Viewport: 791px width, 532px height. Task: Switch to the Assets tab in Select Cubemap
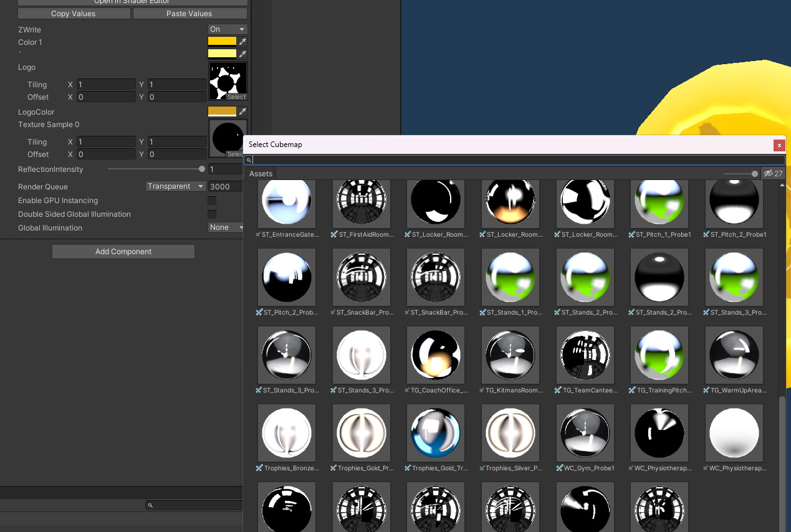point(260,173)
